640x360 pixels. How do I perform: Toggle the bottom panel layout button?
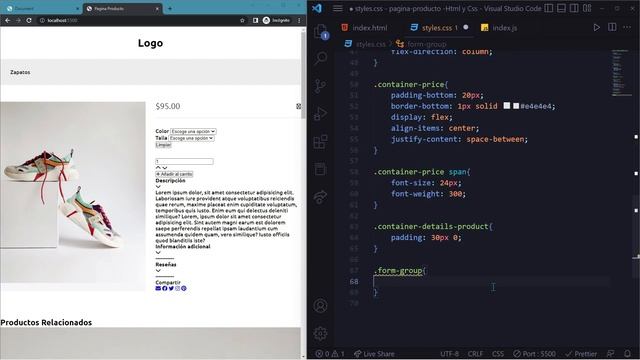click(x=562, y=8)
